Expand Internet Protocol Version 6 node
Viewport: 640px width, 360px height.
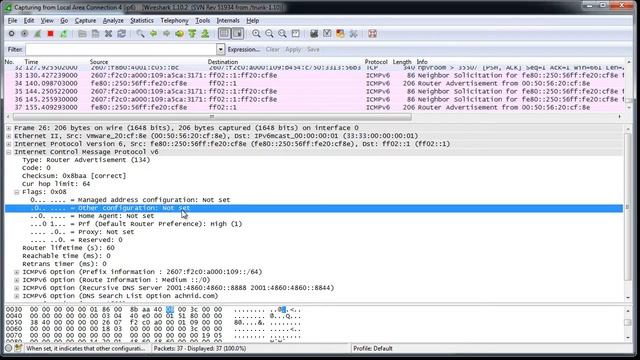pyautogui.click(x=9, y=144)
